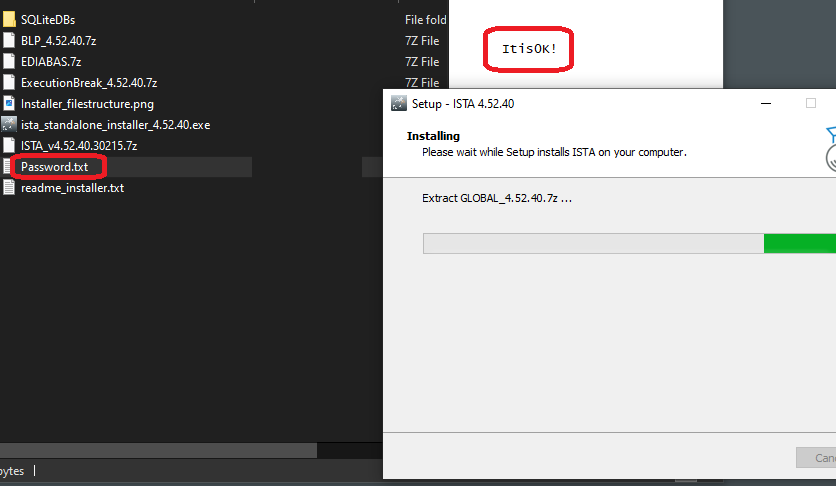Select readme_installer.txt file name
The height and width of the screenshot is (486, 836).
[73, 188]
